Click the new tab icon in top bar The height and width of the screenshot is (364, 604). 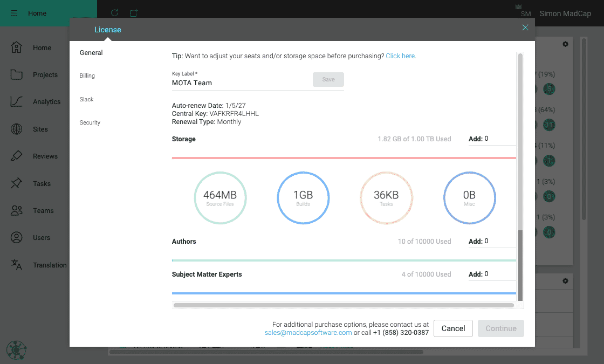[x=134, y=13]
